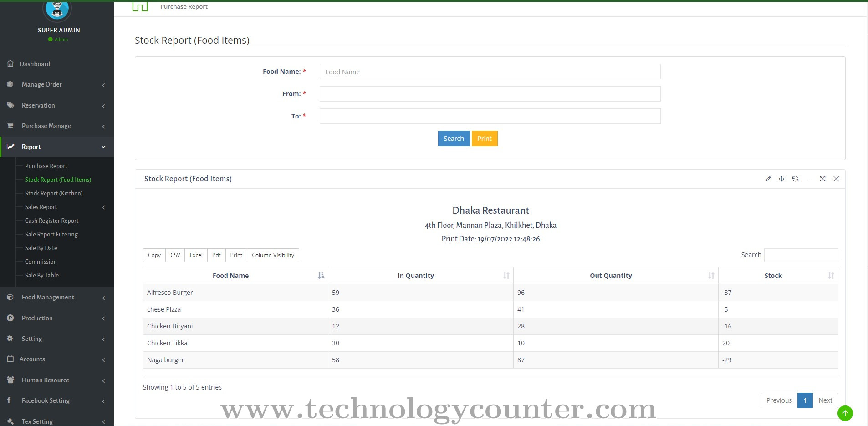Click the Human Resource users icon
868x426 pixels.
[x=10, y=380]
